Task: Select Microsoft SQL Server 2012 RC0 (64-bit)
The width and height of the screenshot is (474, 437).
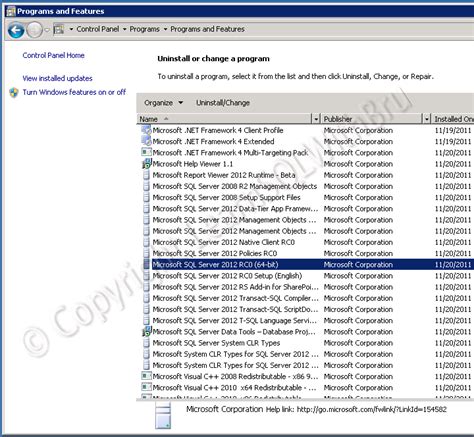Action: click(x=215, y=265)
